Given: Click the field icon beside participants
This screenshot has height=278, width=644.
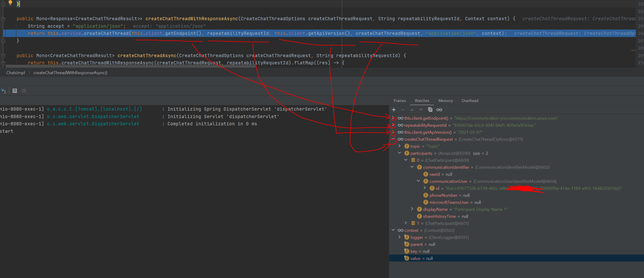Looking at the screenshot, I should [x=407, y=153].
